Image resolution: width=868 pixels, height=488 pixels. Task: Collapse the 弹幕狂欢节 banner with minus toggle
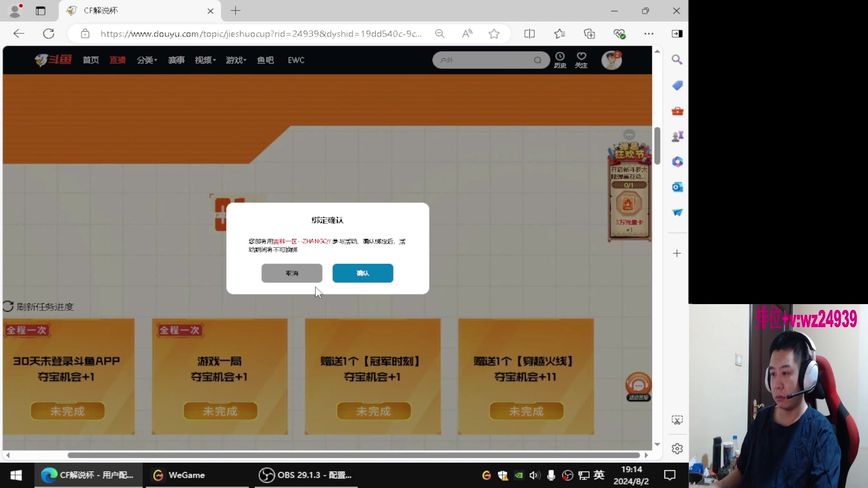click(x=629, y=134)
